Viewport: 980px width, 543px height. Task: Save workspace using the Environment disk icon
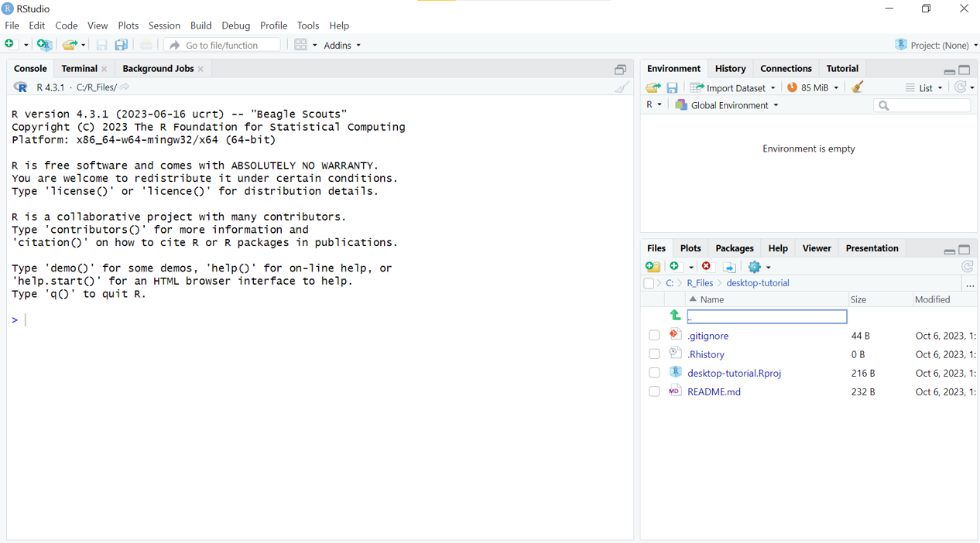point(672,87)
